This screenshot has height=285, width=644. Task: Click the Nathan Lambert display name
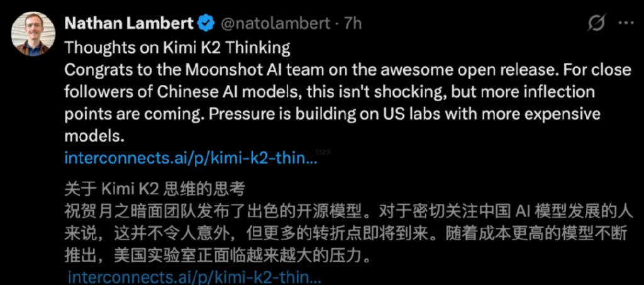coord(129,23)
